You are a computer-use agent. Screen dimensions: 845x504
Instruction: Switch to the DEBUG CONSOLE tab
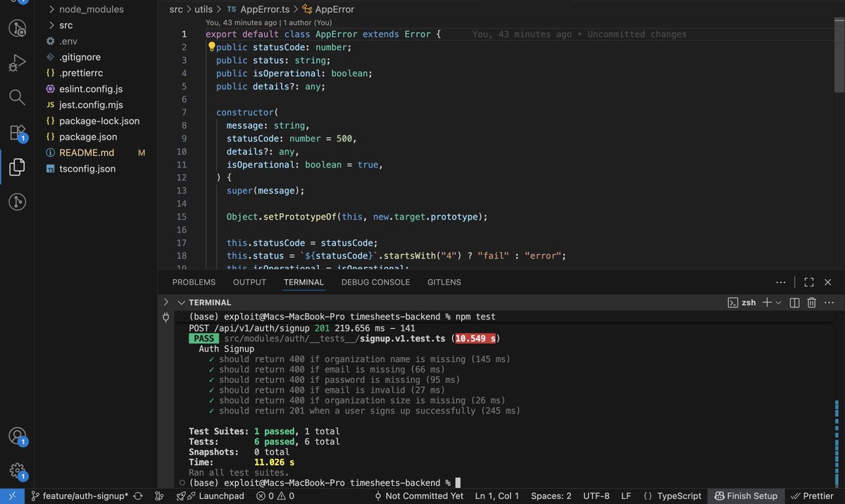(375, 282)
